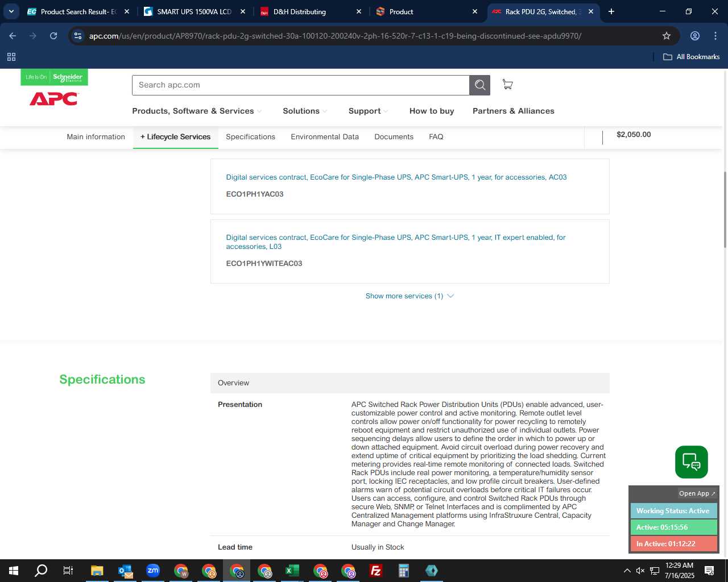
Task: Jump to the FAQ tab
Action: click(x=436, y=137)
